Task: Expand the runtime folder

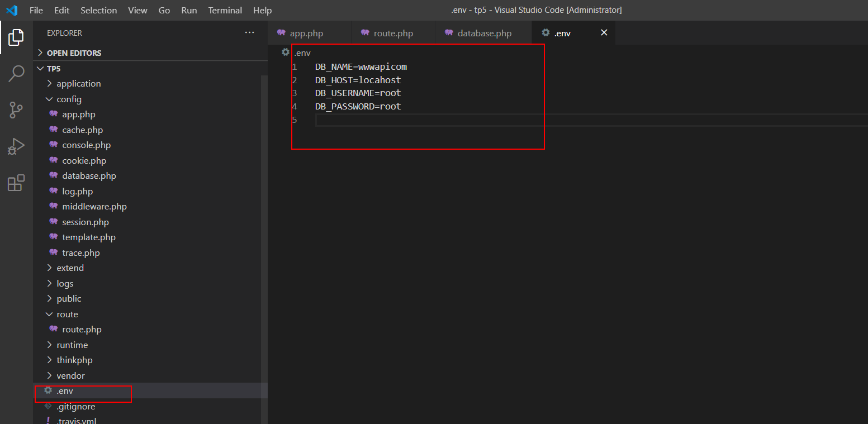Action: point(147,345)
